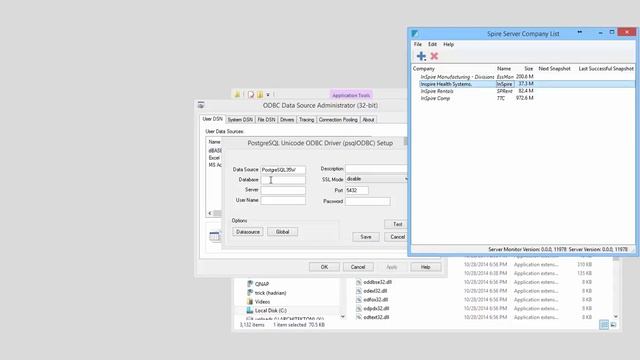Click Save in PostgreSQL setup
640x360 pixels.
366,237
